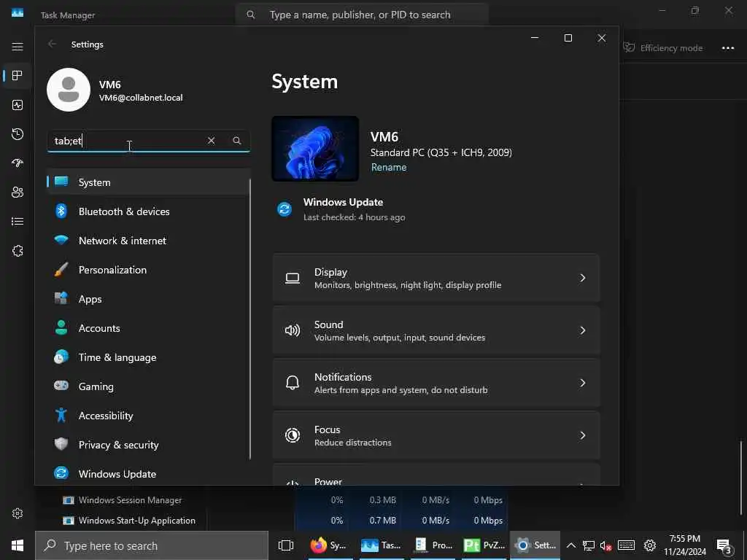Screen dimensions: 747x560
Task: Open Privacy & security settings
Action: coord(148,445)
